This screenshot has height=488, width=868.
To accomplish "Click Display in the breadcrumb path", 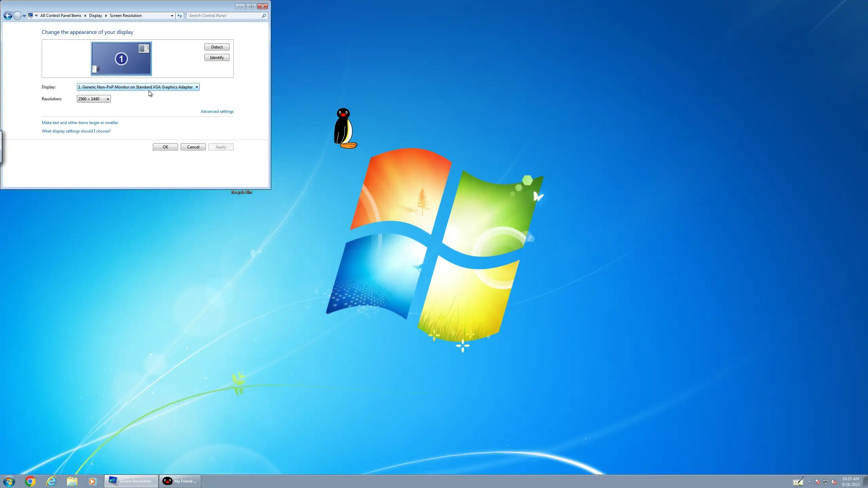I will [95, 16].
